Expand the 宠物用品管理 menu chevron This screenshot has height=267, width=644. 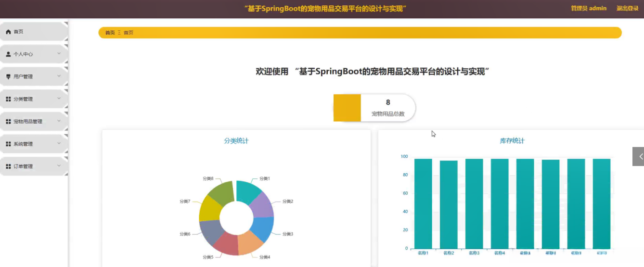tap(59, 121)
